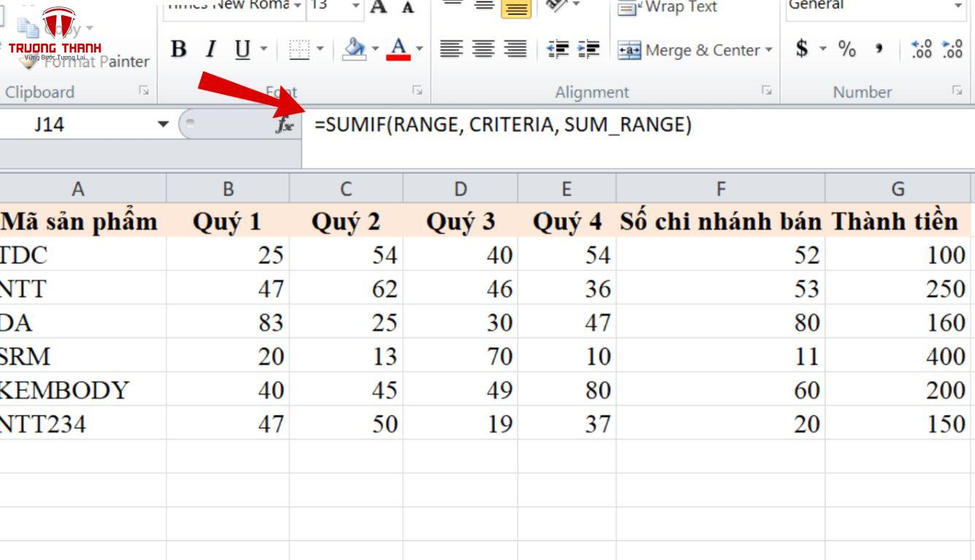975x560 pixels.
Task: Click Name Box showing J14
Action: click(77, 124)
